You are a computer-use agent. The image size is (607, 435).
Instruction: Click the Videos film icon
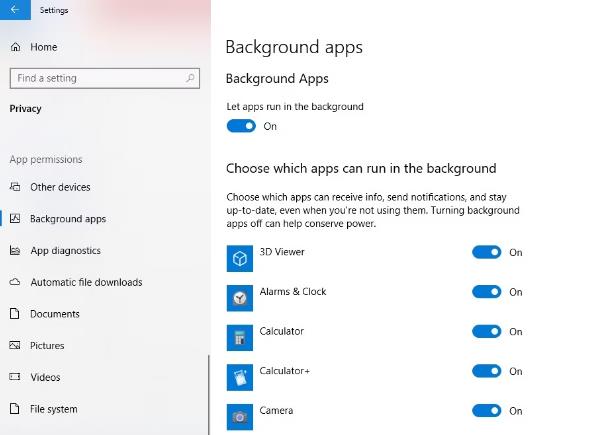15,377
